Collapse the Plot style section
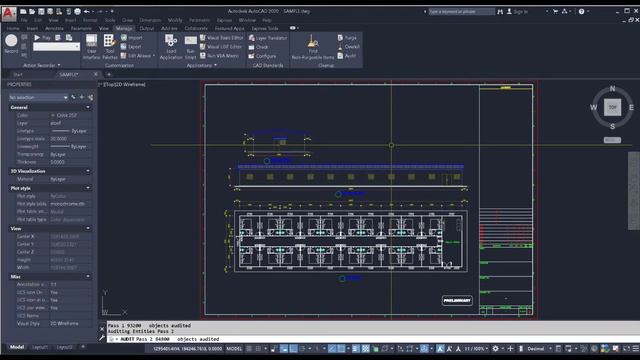 (88, 188)
